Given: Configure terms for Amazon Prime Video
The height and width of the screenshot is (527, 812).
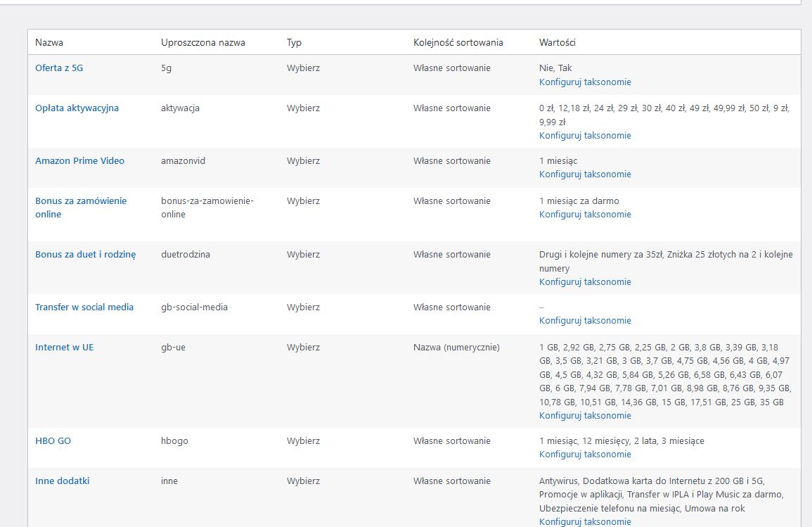Looking at the screenshot, I should (x=585, y=174).
